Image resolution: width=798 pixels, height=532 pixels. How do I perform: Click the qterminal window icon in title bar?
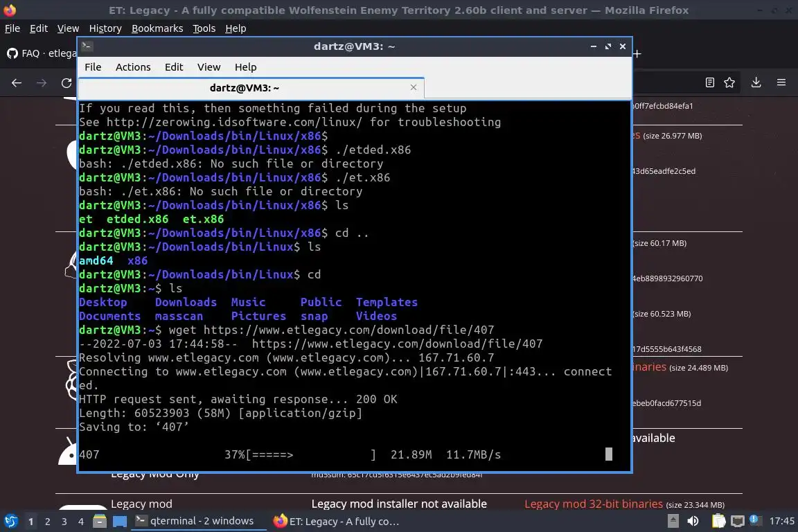point(87,46)
